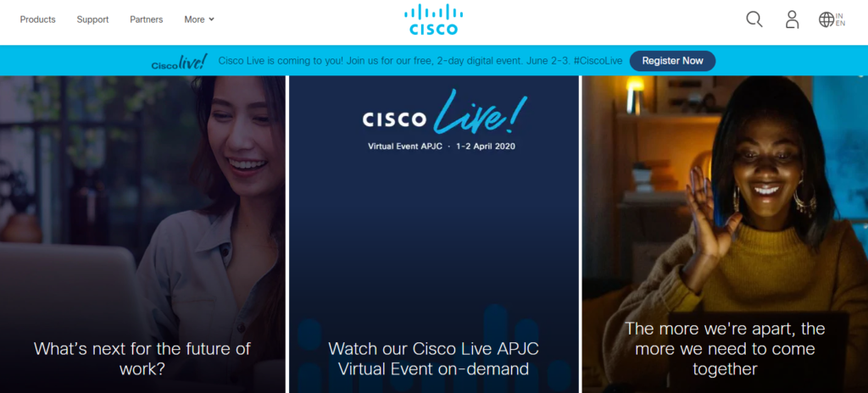Open 'Watch our Cisco Live APJC Virtual Event on-demand'
This screenshot has height=393, width=868.
point(433,358)
